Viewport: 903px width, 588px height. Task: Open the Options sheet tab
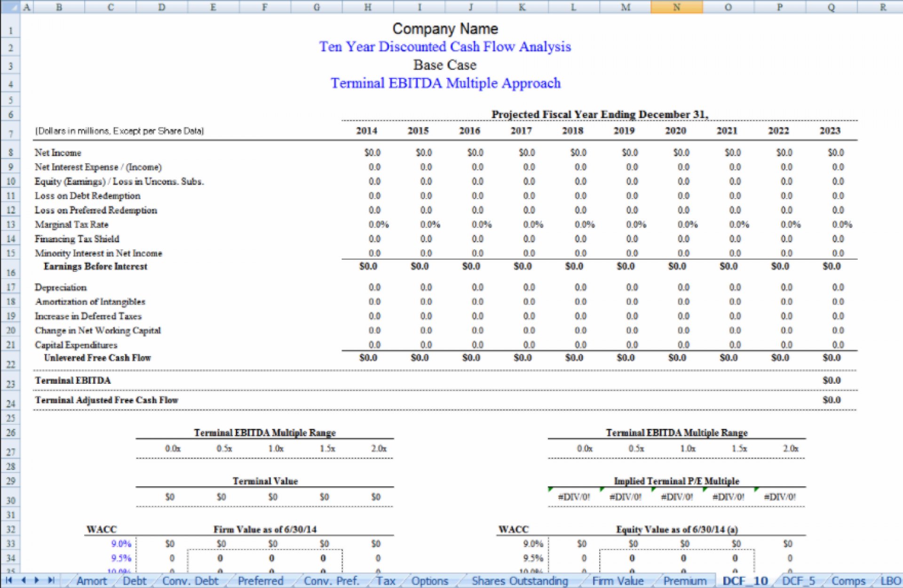tap(429, 581)
